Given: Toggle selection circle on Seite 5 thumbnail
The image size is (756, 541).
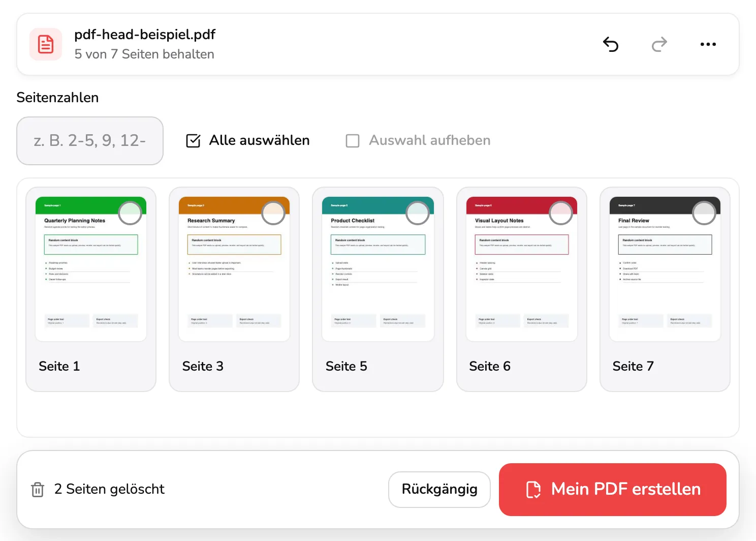Looking at the screenshot, I should tap(418, 213).
